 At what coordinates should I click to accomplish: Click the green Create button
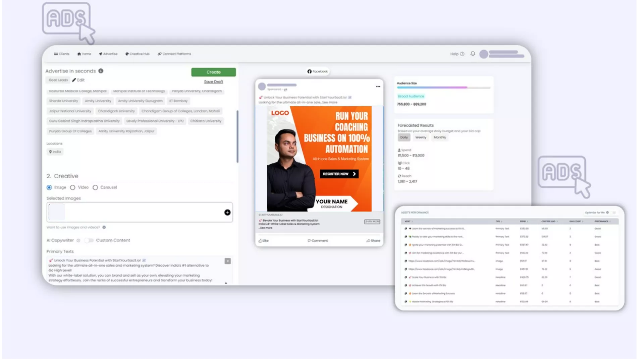[213, 72]
